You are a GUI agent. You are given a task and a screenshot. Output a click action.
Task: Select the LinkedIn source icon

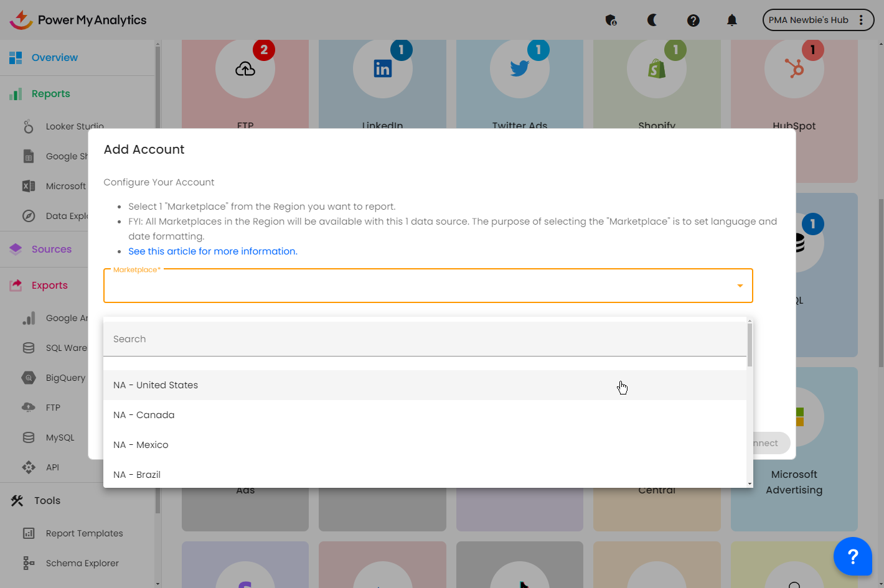coord(382,69)
